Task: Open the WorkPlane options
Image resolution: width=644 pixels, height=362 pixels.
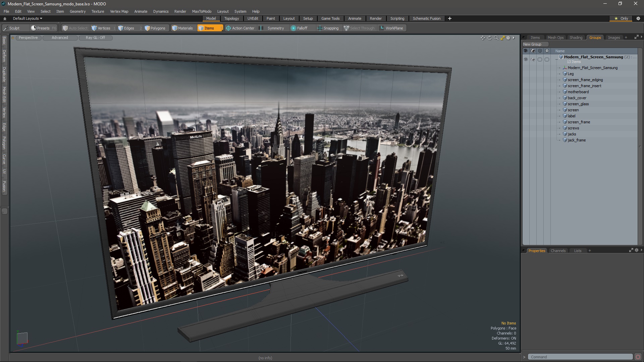Action: [x=392, y=28]
